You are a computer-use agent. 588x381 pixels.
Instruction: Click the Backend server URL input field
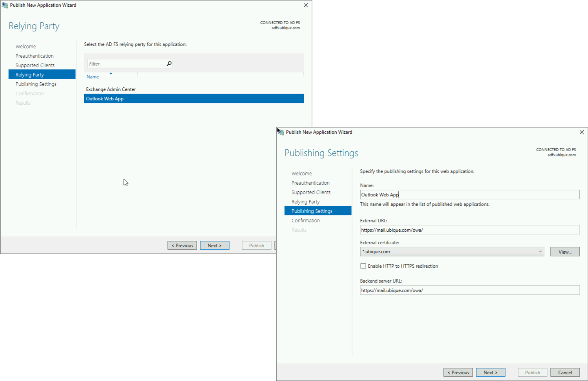tap(470, 290)
